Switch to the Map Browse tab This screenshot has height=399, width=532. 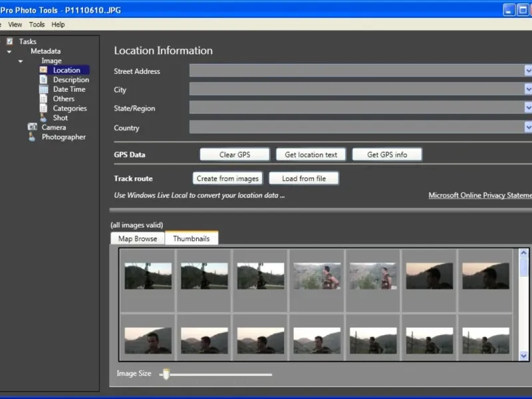tap(138, 239)
